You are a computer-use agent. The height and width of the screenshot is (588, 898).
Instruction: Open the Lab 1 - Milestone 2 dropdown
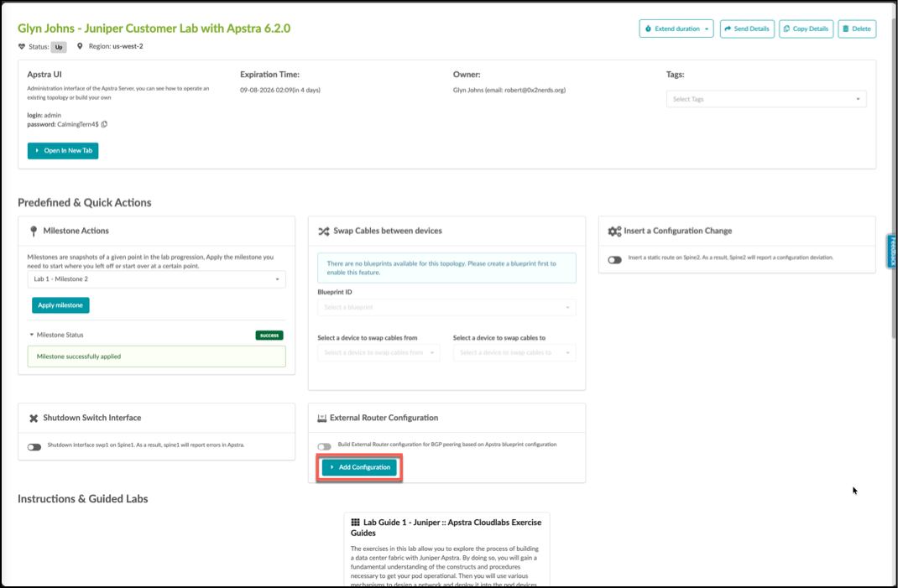pyautogui.click(x=156, y=279)
